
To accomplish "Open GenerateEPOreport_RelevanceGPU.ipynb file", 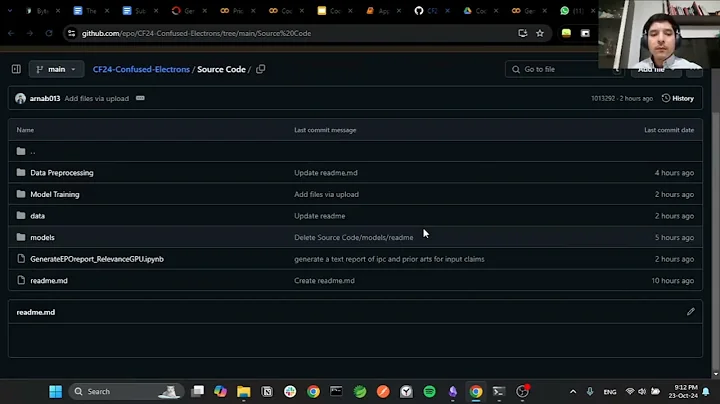I will (97, 259).
